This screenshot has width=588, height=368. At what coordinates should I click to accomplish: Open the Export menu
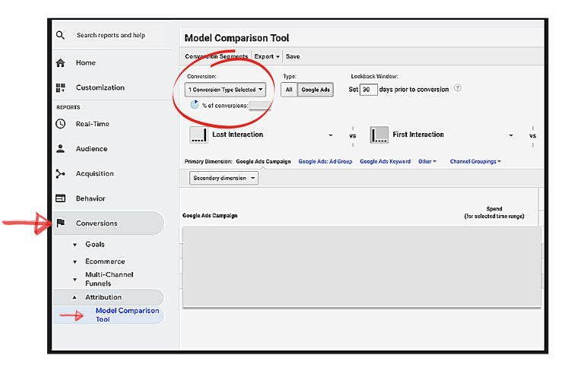pyautogui.click(x=267, y=56)
